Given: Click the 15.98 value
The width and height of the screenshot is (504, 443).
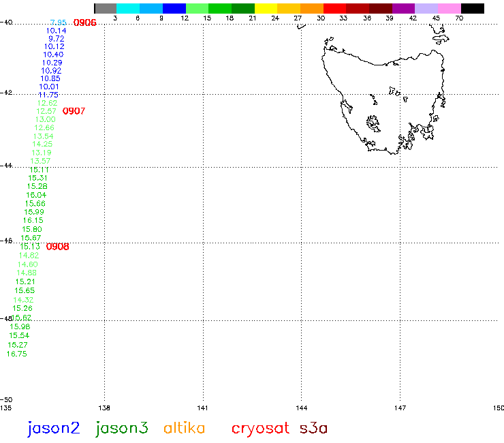Looking at the screenshot, I should coord(20,326).
